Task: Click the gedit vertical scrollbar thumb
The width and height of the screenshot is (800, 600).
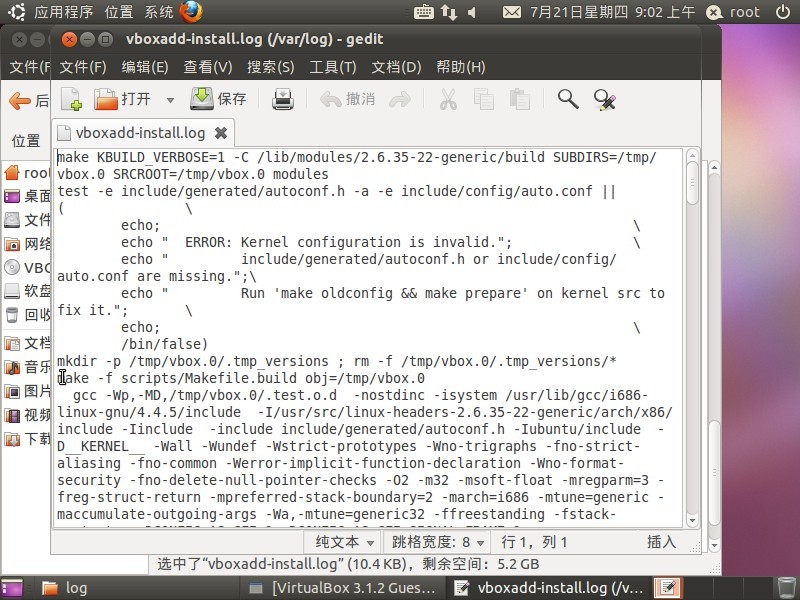Action: pyautogui.click(x=692, y=182)
